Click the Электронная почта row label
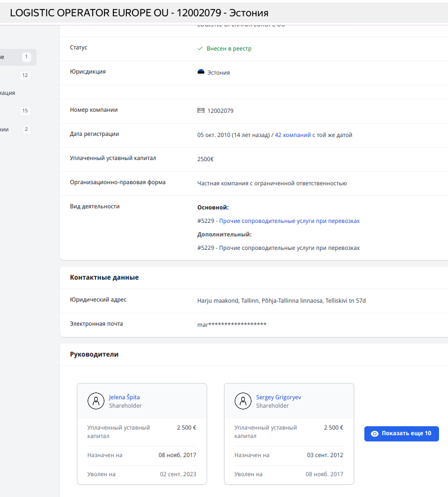The height and width of the screenshot is (497, 448). point(97,323)
